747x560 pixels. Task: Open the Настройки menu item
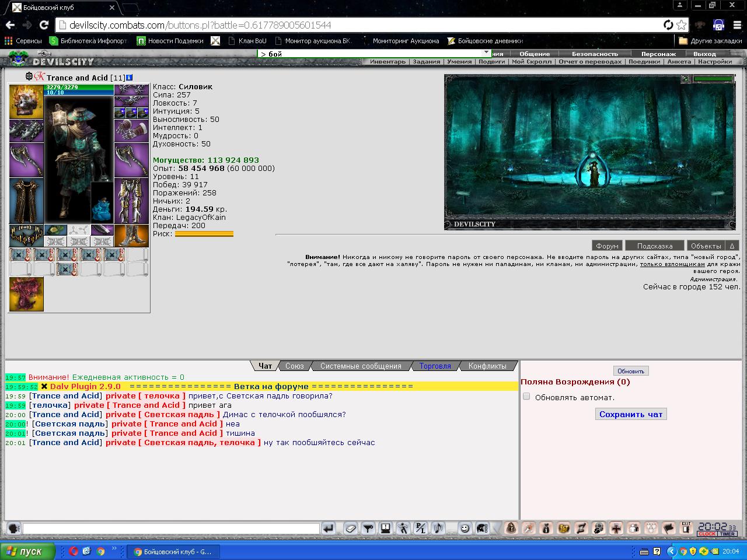coord(715,61)
